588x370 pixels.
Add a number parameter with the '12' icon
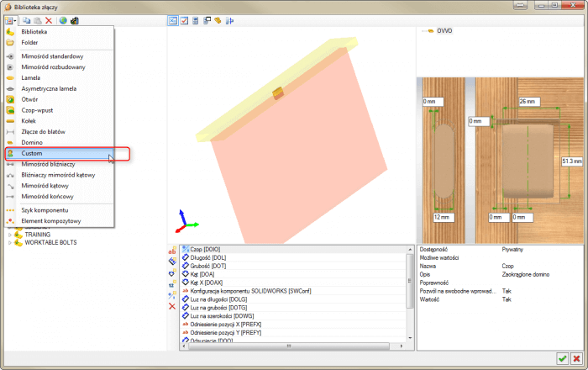point(172,283)
